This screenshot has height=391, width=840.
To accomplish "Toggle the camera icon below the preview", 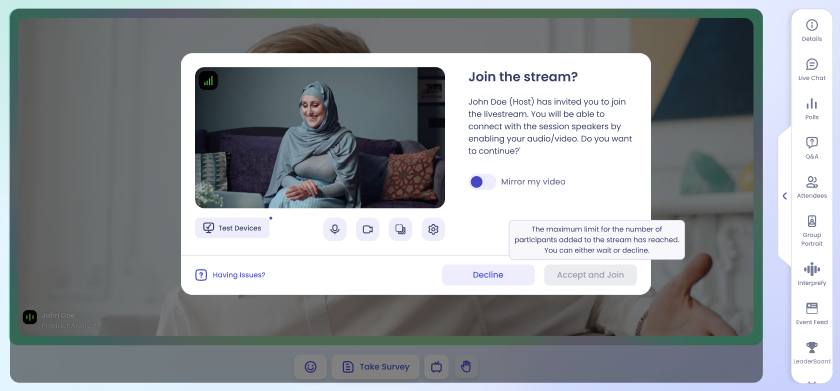I will (368, 229).
